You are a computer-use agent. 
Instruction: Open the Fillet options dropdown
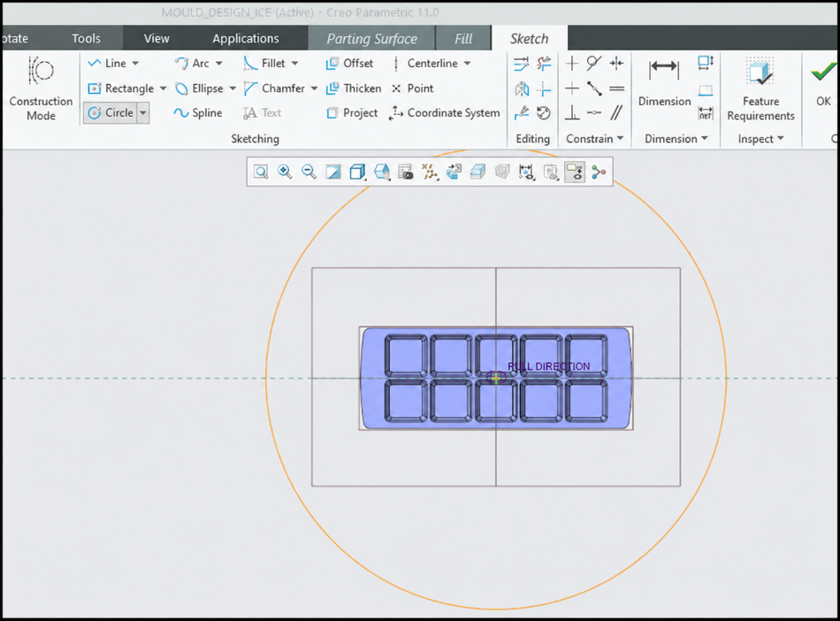[294, 63]
